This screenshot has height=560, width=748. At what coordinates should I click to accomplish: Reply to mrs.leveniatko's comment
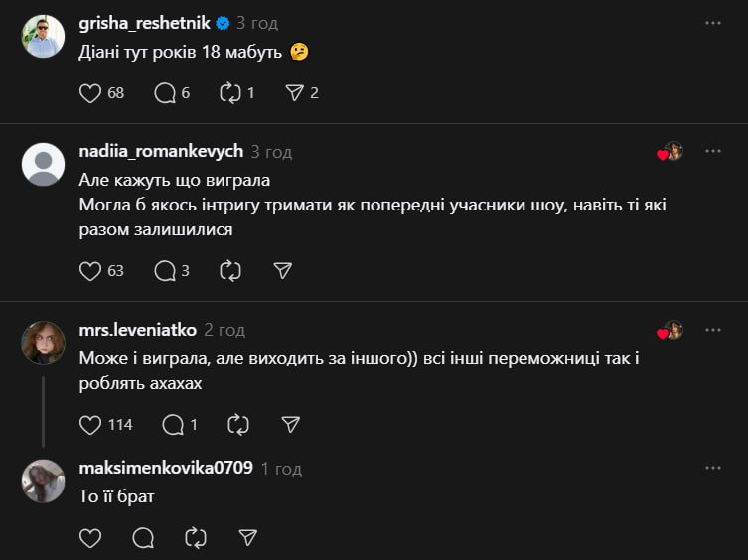pyautogui.click(x=173, y=425)
